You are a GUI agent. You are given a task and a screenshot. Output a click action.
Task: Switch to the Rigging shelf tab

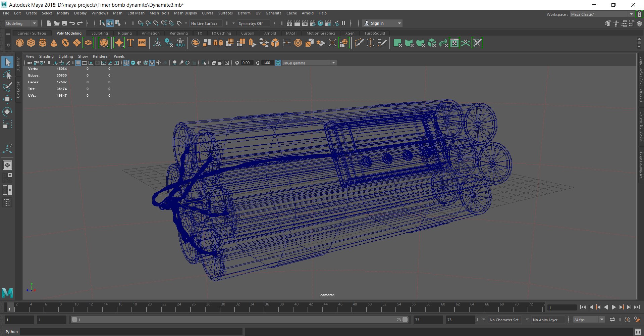click(x=125, y=33)
